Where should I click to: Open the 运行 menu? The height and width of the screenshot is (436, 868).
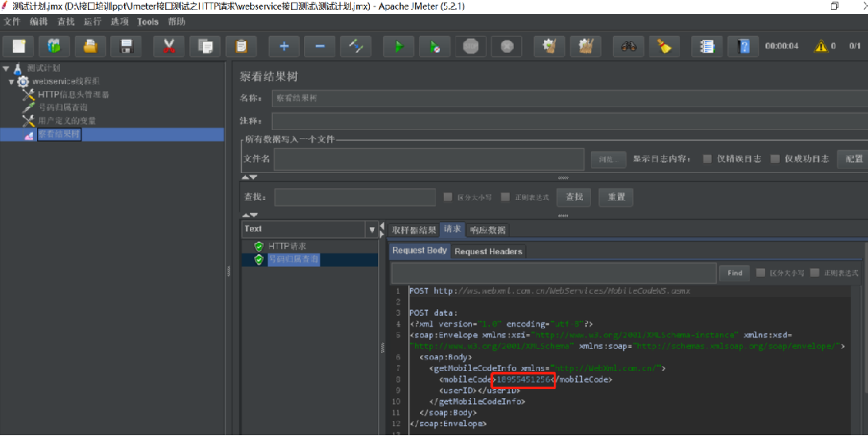92,21
